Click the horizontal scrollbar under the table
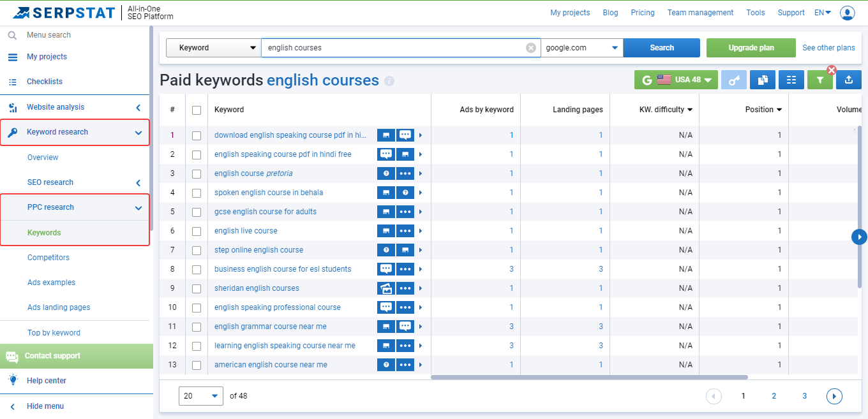 click(589, 377)
